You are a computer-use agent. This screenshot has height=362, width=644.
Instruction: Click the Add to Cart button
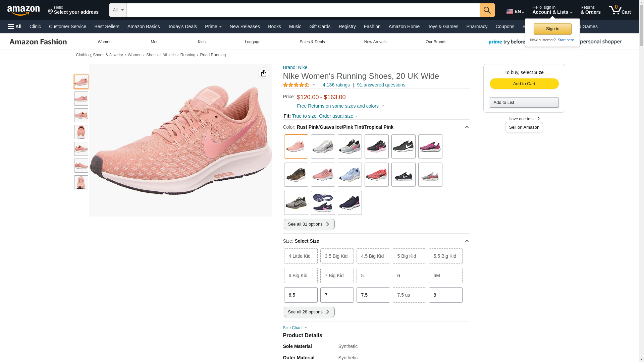(524, 84)
